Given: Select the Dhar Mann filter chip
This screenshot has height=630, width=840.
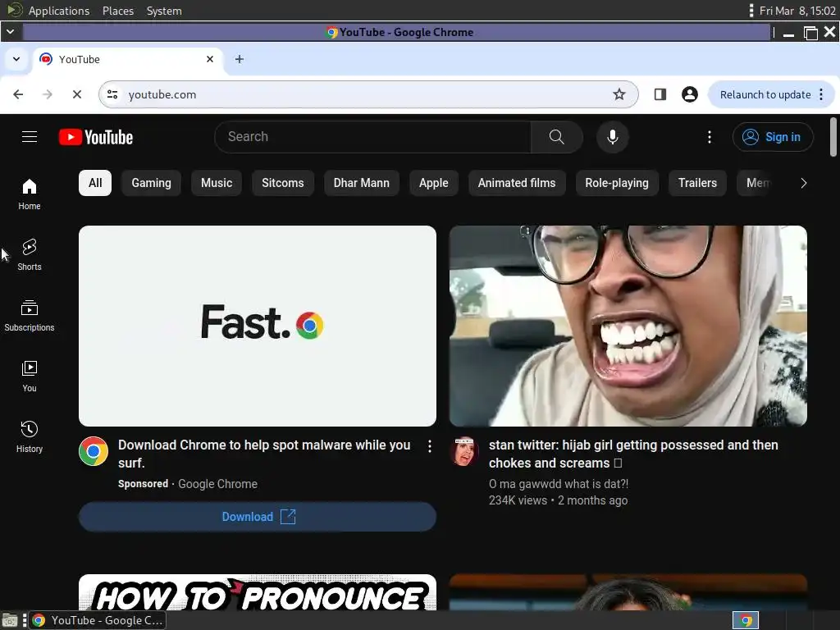Looking at the screenshot, I should (362, 183).
